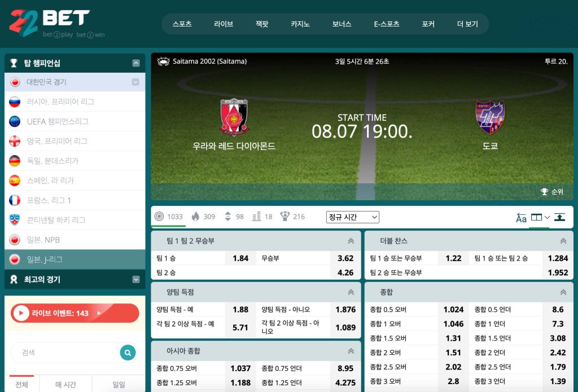Image resolution: width=578 pixels, height=392 pixels.
Task: Collapse the 더블 찬스 market
Action: pos(563,241)
